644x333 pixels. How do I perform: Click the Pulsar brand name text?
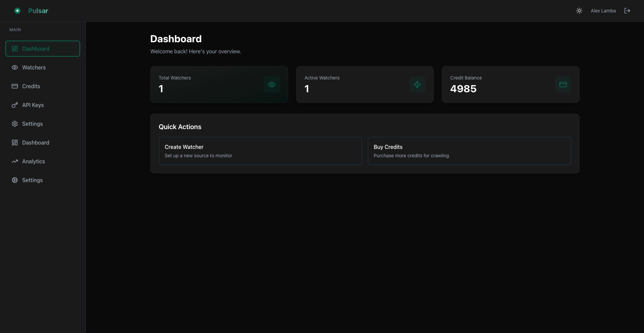coord(38,11)
